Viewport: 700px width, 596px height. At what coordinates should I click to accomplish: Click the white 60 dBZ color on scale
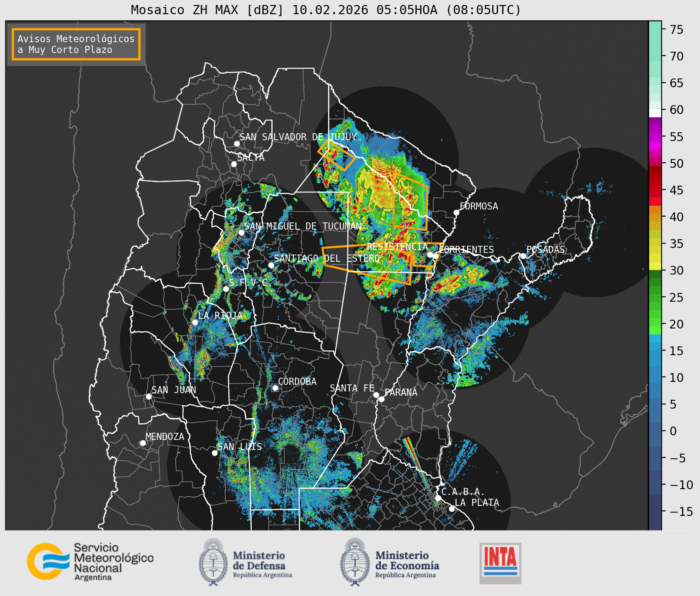coord(655,113)
